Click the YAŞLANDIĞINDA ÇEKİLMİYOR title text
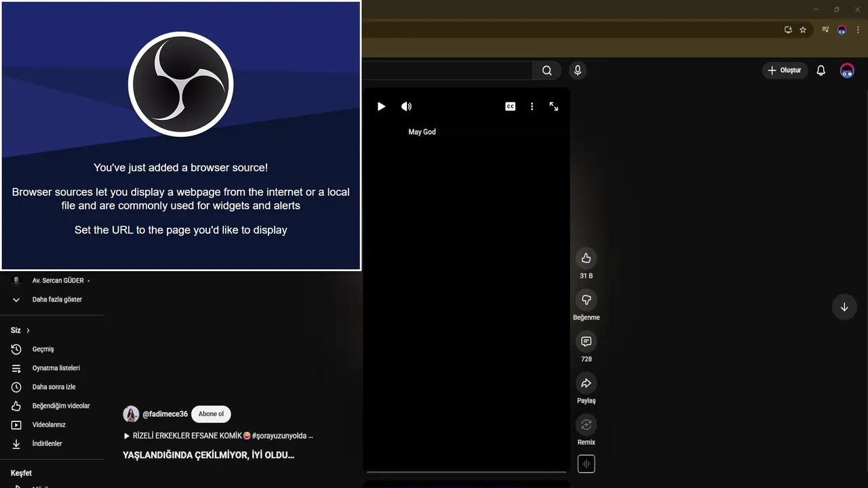 (x=208, y=455)
